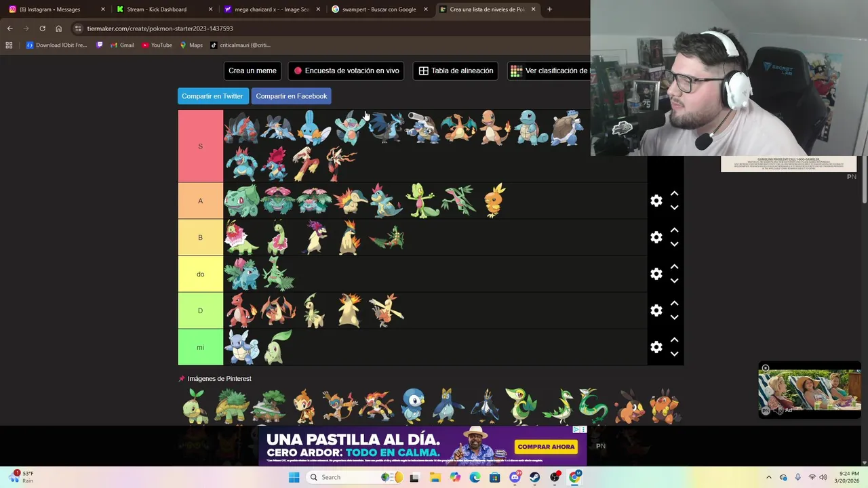This screenshot has height=488, width=868.
Task: Go back in browser history
Action: tap(9, 28)
